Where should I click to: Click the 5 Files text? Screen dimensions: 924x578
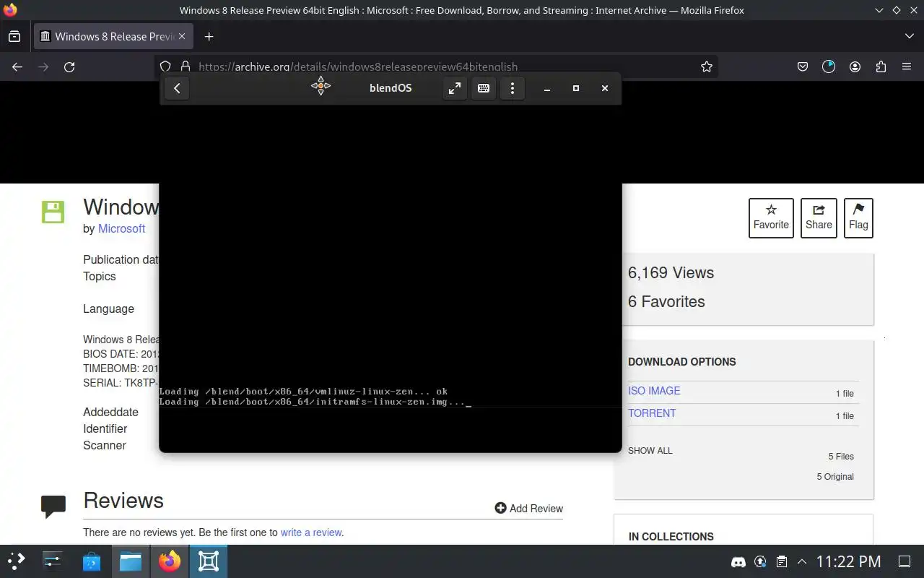pos(841,457)
